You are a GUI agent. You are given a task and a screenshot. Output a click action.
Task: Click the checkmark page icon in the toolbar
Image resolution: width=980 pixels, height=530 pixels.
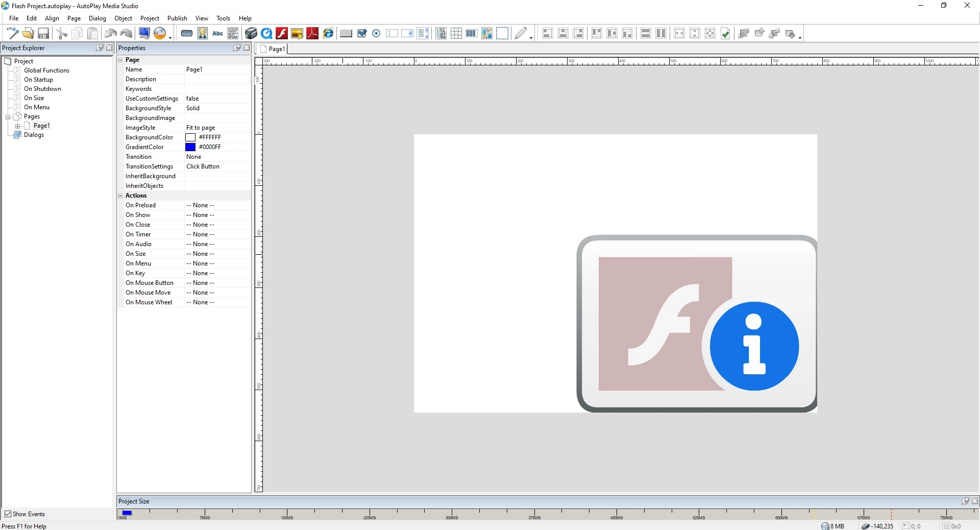click(x=725, y=34)
